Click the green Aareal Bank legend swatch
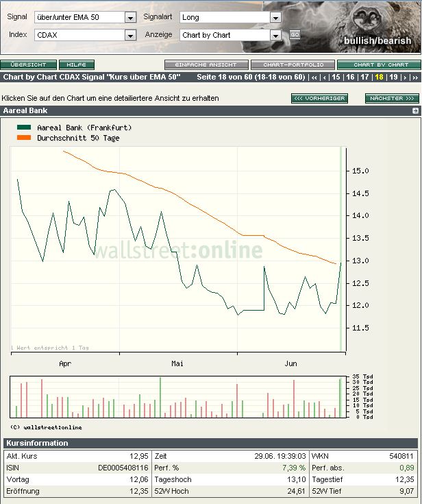The height and width of the screenshot is (504, 422). pos(24,128)
